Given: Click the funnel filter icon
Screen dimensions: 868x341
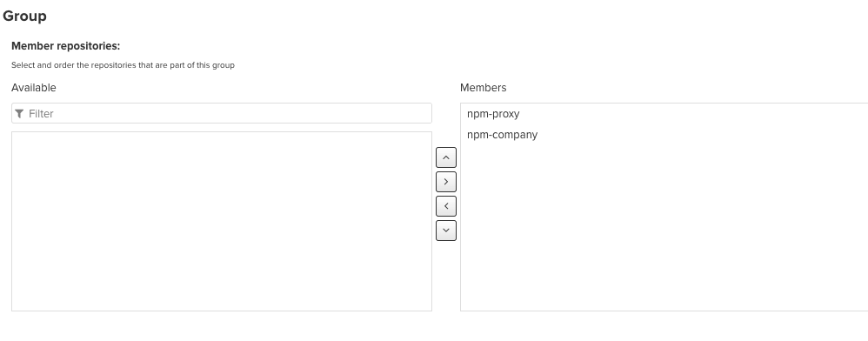Looking at the screenshot, I should tap(19, 113).
